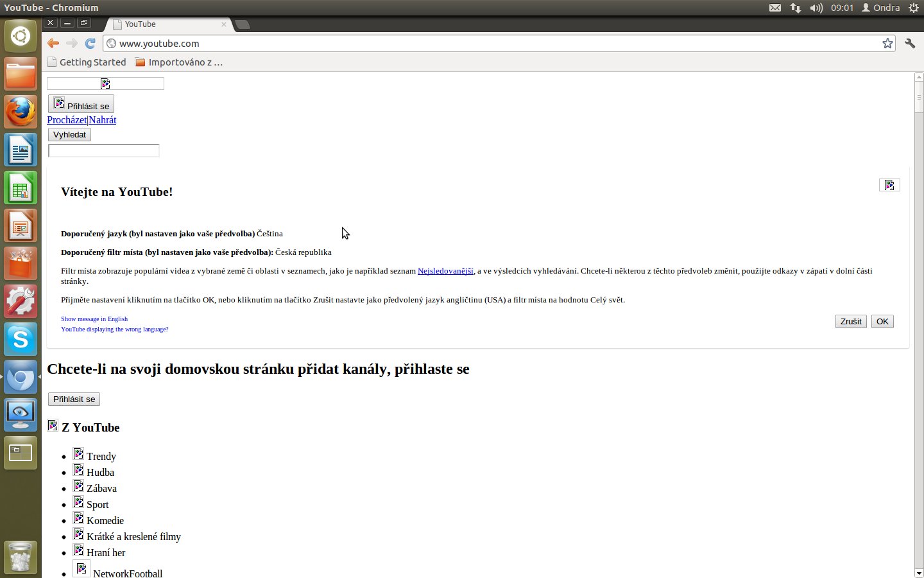Click the page scrollbar down arrow

pyautogui.click(x=919, y=573)
